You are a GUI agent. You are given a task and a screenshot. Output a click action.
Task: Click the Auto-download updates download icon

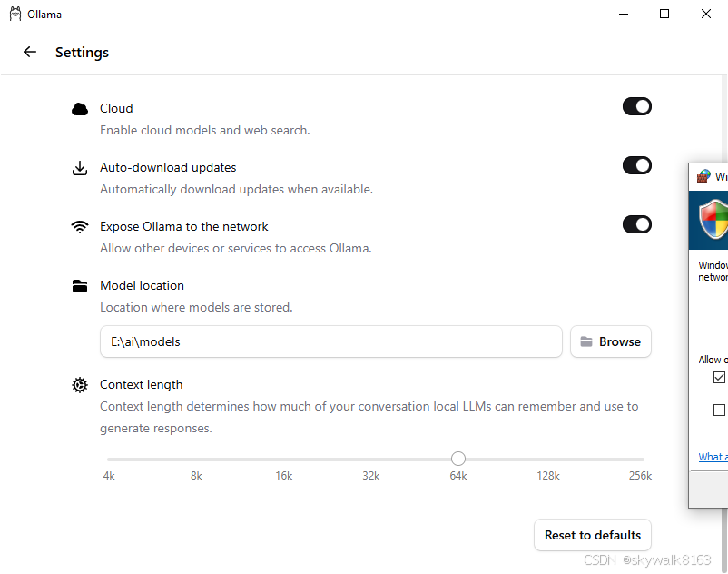point(80,168)
